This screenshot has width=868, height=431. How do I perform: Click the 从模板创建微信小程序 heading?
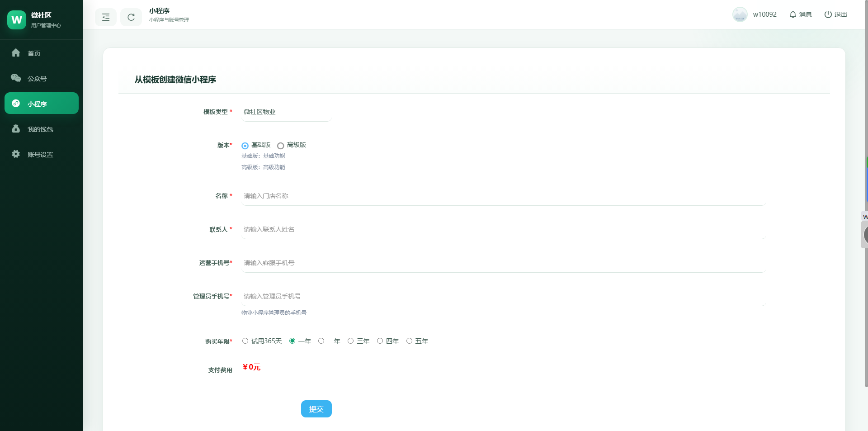[x=175, y=80]
